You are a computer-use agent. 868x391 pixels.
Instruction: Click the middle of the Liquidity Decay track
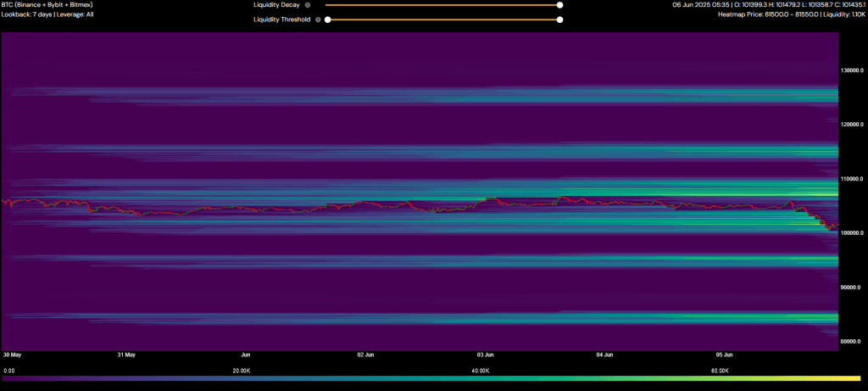click(x=442, y=5)
